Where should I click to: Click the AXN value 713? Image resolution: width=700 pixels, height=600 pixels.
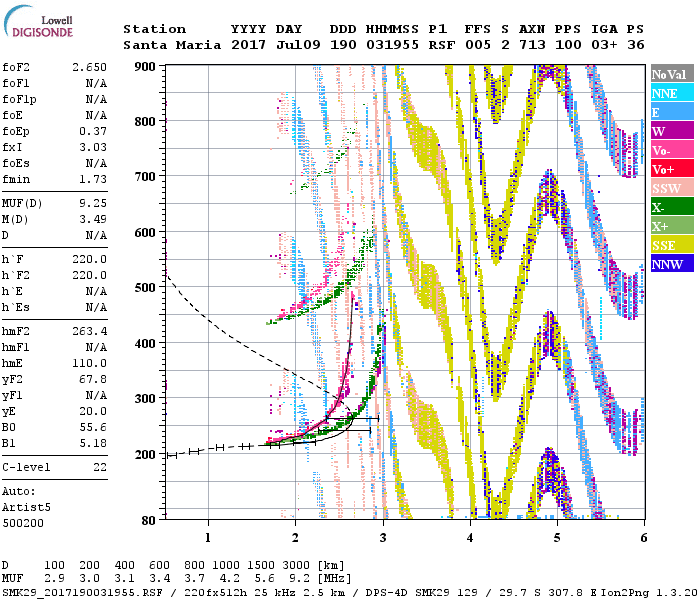click(532, 45)
